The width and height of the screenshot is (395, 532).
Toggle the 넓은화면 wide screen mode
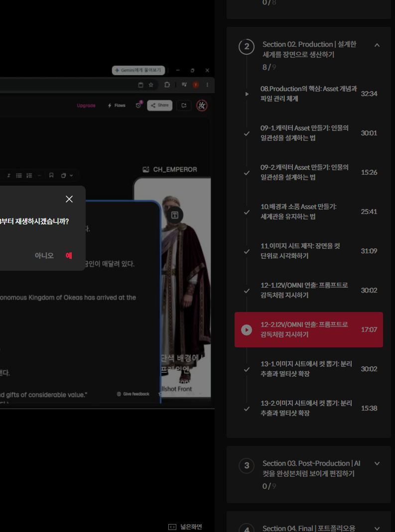click(x=185, y=527)
